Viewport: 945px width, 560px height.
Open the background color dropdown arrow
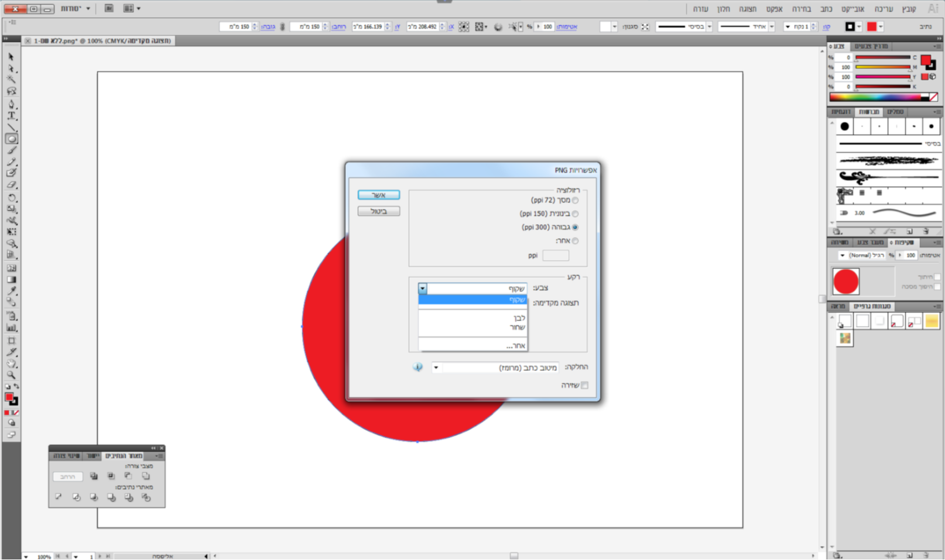(423, 288)
